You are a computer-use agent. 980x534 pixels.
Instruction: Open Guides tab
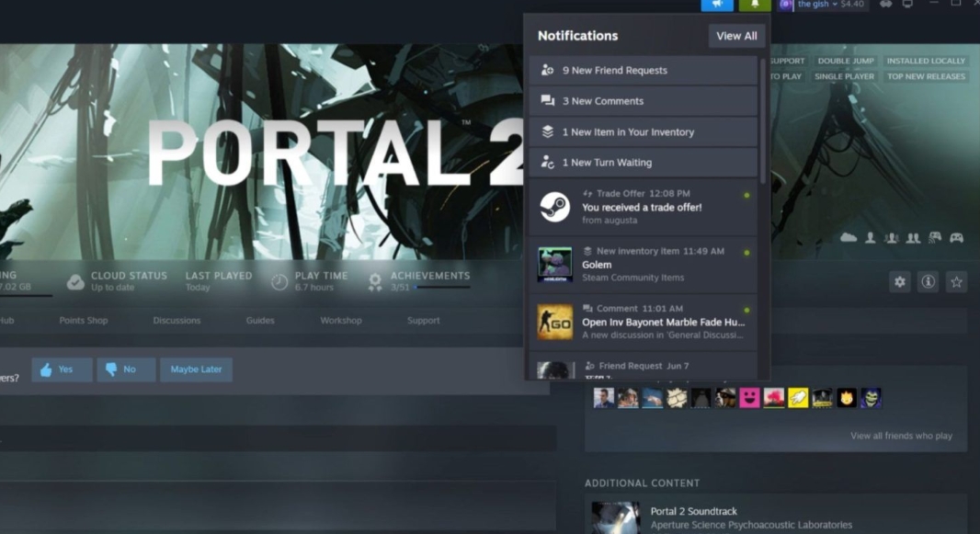click(260, 321)
